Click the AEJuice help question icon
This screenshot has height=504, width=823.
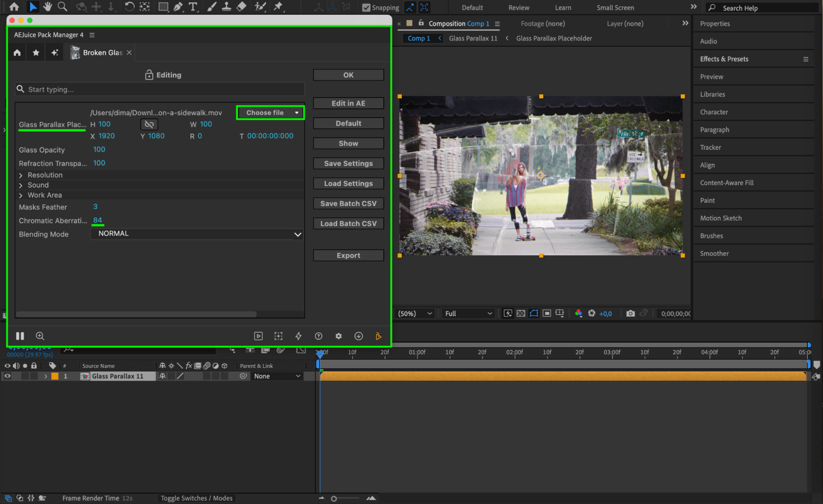point(318,336)
